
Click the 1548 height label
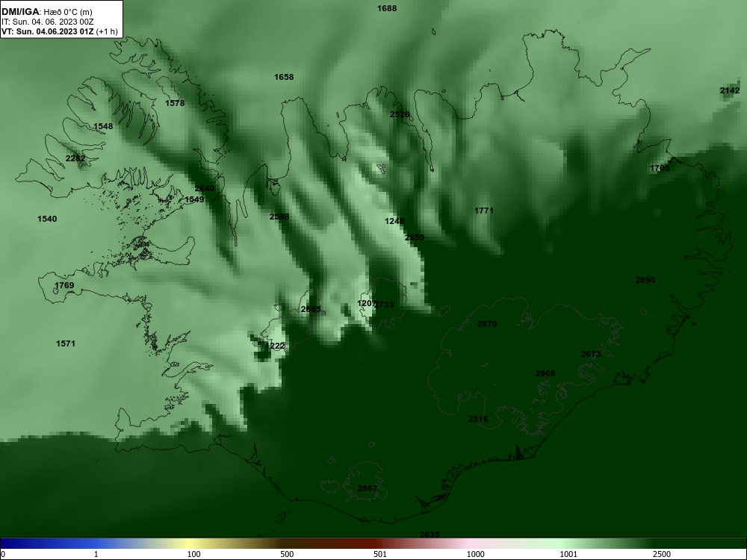click(103, 126)
